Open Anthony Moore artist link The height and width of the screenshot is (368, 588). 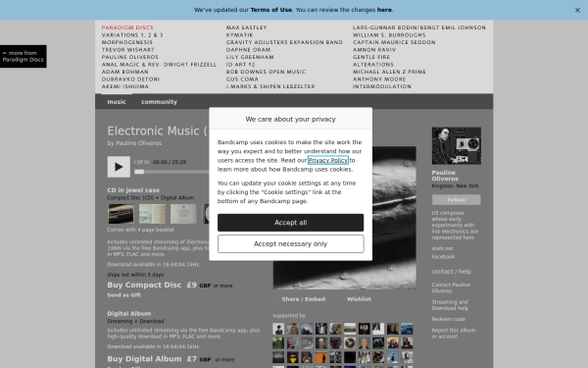pyautogui.click(x=378, y=79)
